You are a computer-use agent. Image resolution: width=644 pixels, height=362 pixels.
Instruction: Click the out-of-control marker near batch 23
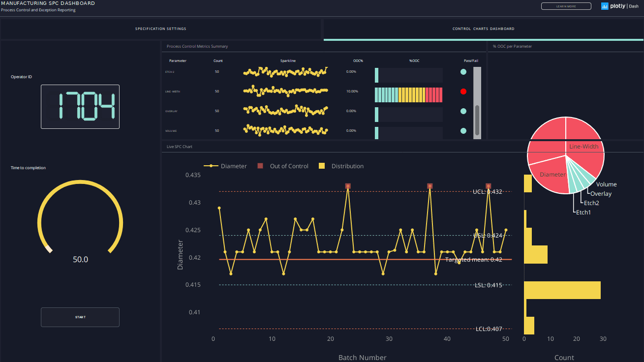[348, 186]
